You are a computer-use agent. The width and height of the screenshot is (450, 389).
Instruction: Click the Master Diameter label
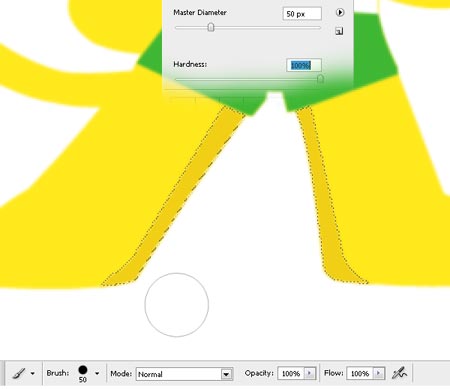point(200,13)
